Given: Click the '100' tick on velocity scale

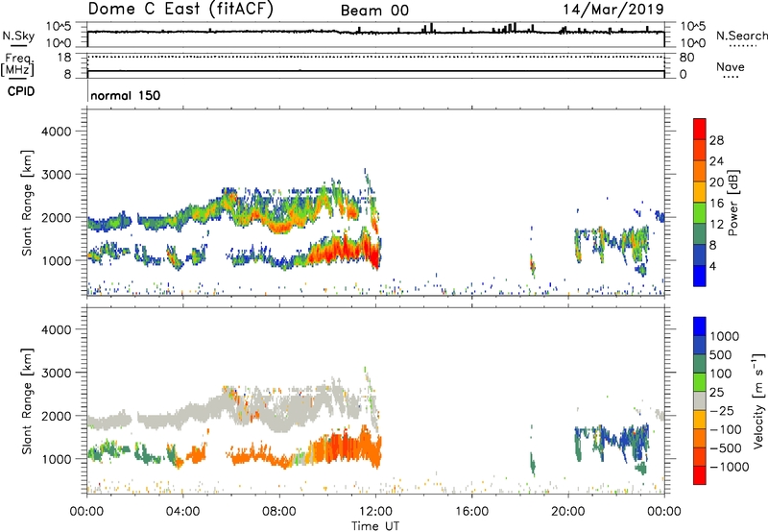Looking at the screenshot, I should (x=720, y=374).
